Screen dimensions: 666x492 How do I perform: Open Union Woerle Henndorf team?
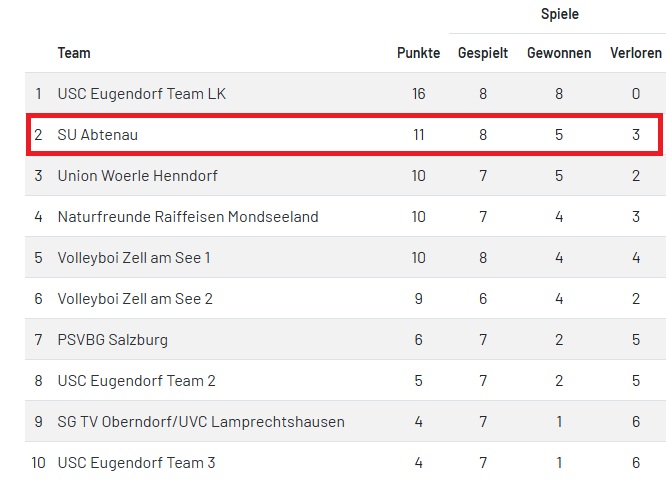pyautogui.click(x=137, y=176)
